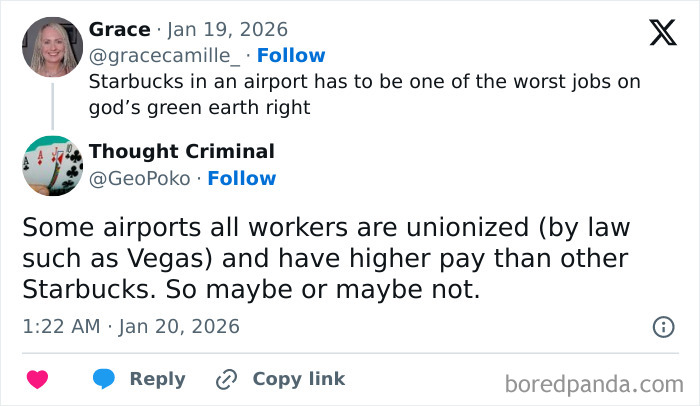Open the 1:22 AM Jan 20 timestamp
Viewport: 700px width, 406px height.
pos(131,326)
